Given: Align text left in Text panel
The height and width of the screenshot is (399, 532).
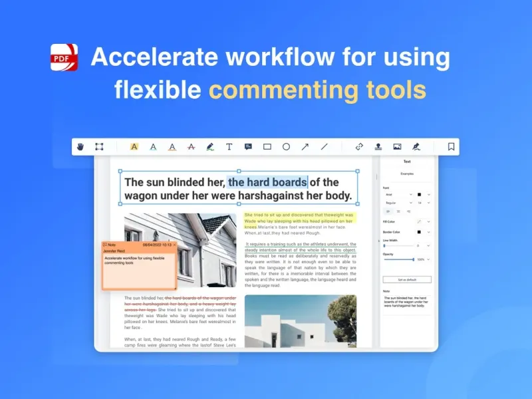Looking at the screenshot, I should point(388,211).
